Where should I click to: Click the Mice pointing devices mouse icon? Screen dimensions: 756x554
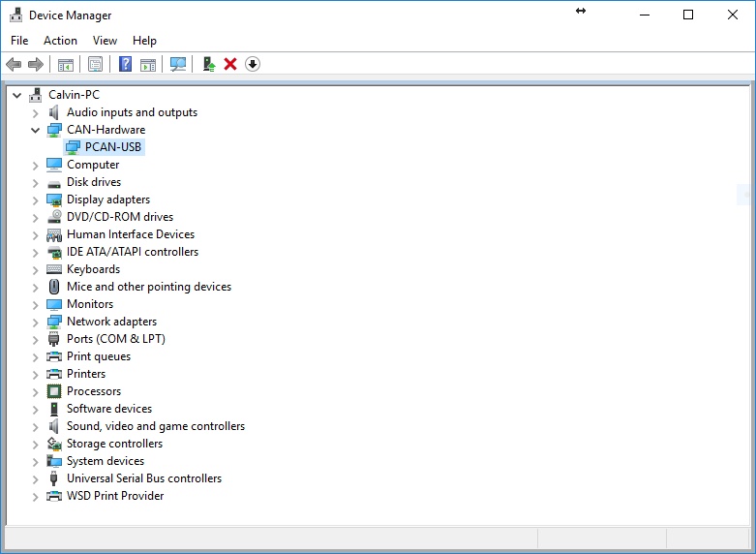coord(54,287)
